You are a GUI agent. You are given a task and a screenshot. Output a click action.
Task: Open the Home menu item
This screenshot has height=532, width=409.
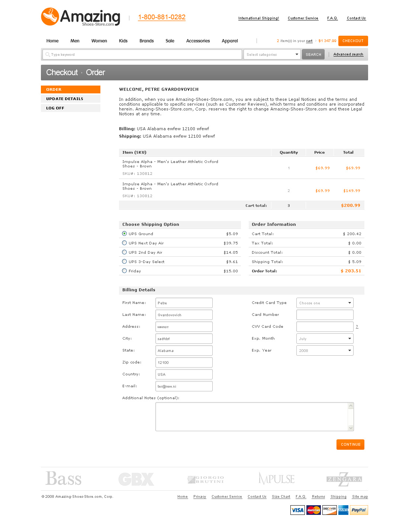[x=52, y=41]
